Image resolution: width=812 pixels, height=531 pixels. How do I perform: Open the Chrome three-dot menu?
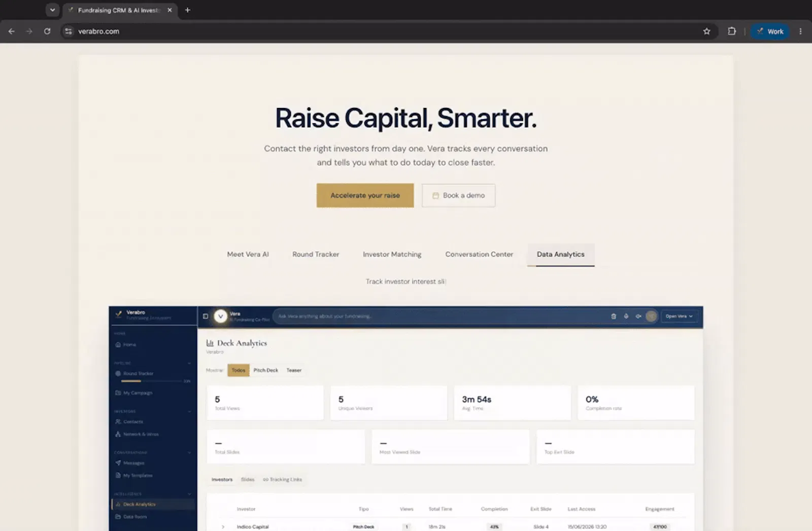point(800,31)
